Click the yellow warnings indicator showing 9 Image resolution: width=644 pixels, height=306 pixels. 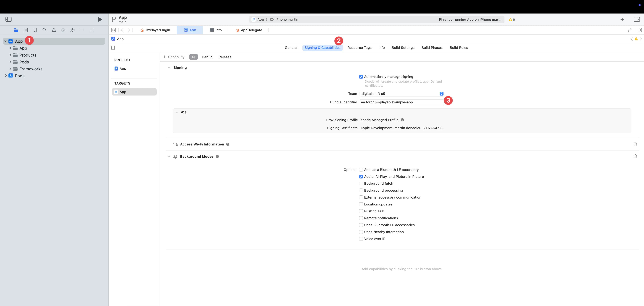[512, 19]
